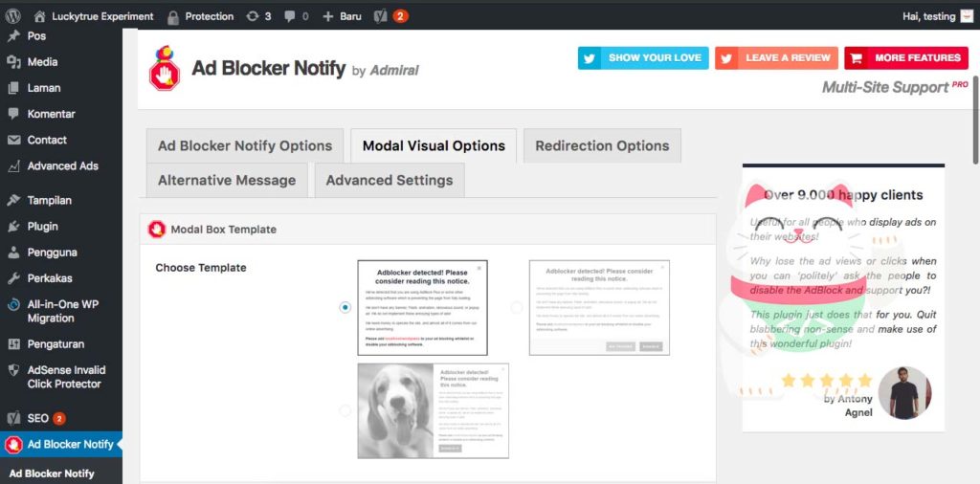
Task: Click the Pos pushpin icon in sidebar
Action: (x=13, y=35)
